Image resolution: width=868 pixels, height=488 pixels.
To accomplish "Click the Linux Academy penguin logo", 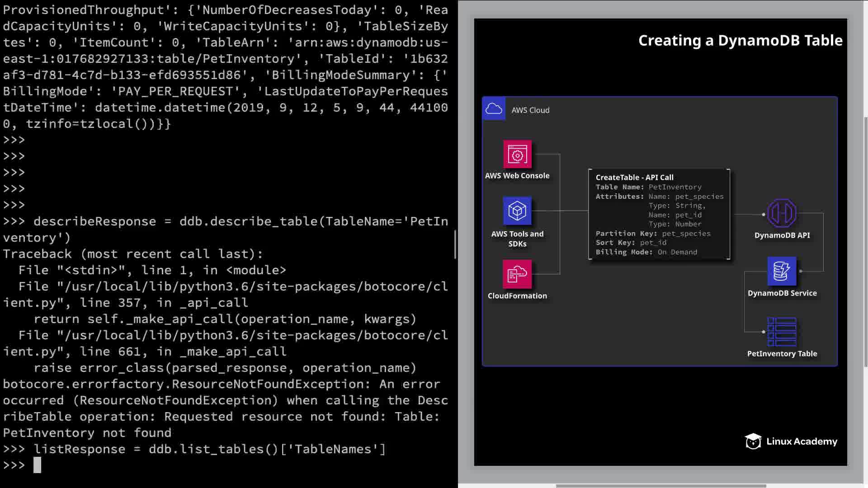I will point(753,441).
